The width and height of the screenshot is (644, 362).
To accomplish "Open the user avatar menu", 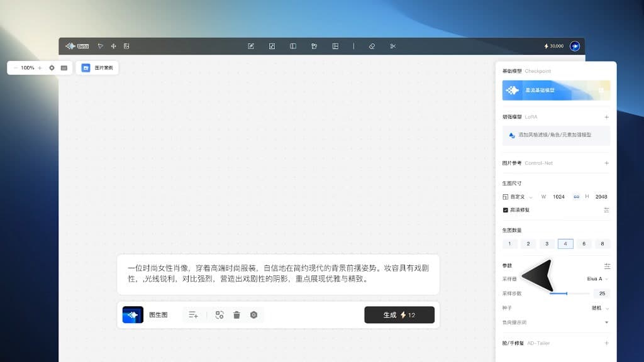I will click(x=575, y=46).
